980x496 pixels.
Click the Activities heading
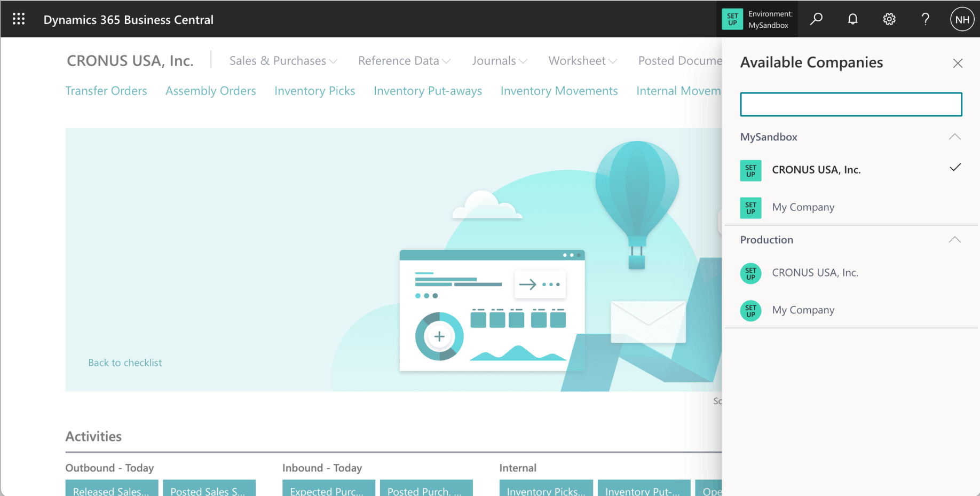93,437
